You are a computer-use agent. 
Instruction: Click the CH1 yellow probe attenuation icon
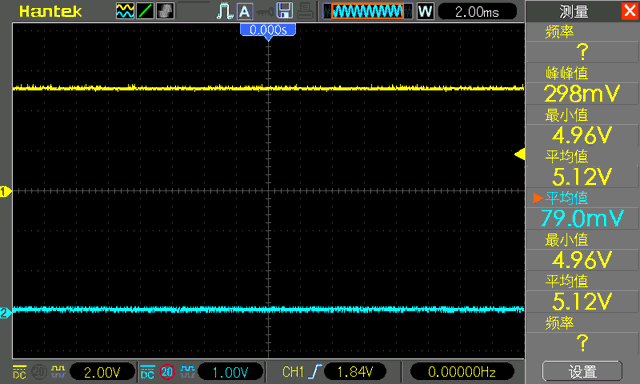58,371
